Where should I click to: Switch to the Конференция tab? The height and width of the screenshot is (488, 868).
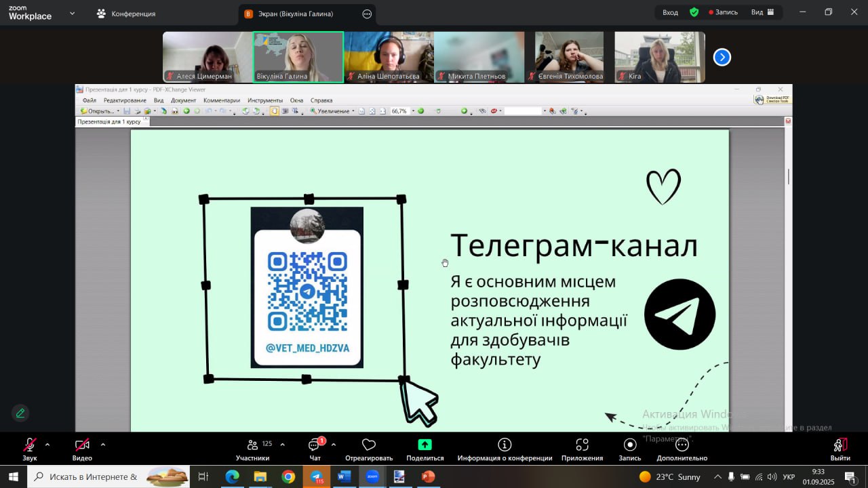(126, 14)
